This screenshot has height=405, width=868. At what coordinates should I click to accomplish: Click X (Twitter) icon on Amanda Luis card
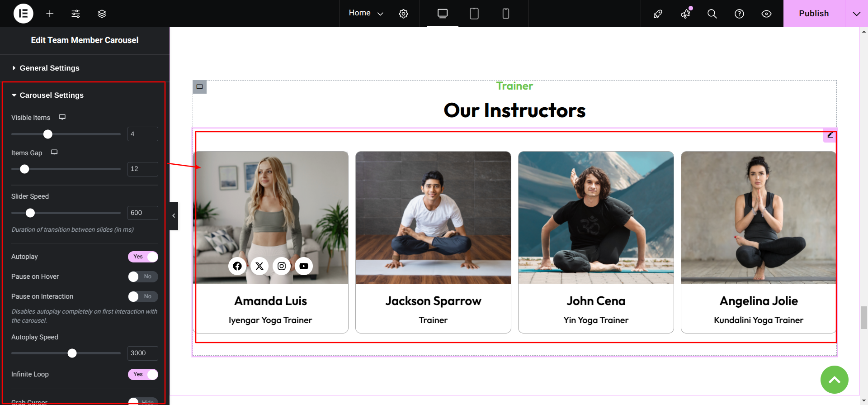(x=259, y=266)
